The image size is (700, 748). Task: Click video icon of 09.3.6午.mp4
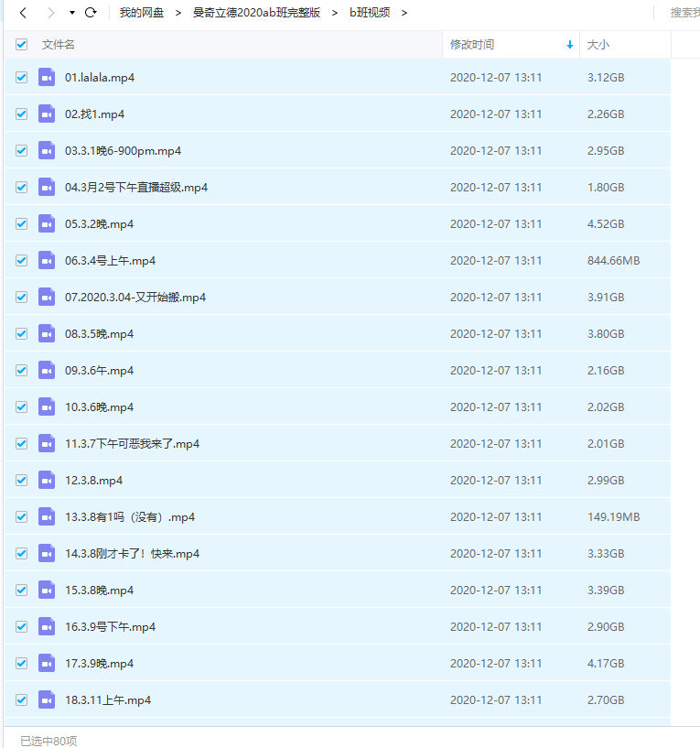tap(47, 370)
